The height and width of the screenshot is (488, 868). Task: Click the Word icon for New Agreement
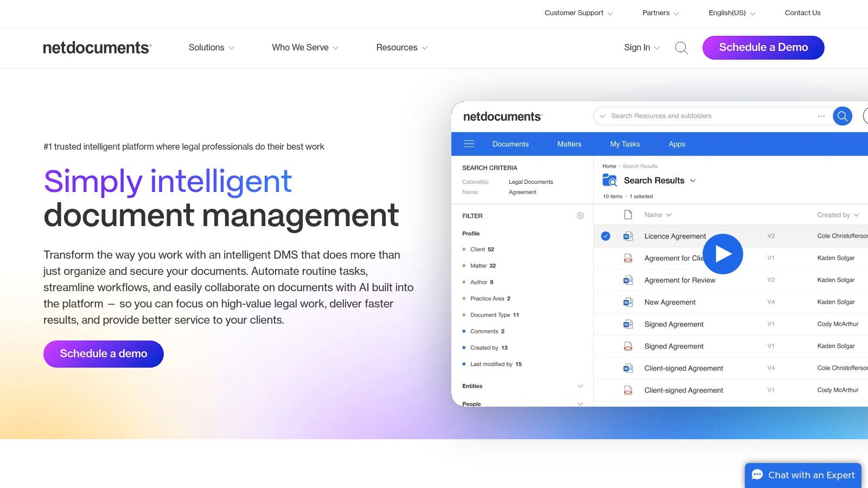click(x=628, y=302)
